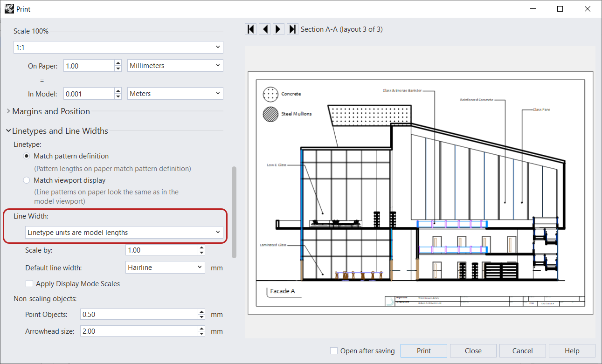Screen dimensions: 602x364
Task: Open the 1:1 scale dropdown
Action: [x=118, y=48]
